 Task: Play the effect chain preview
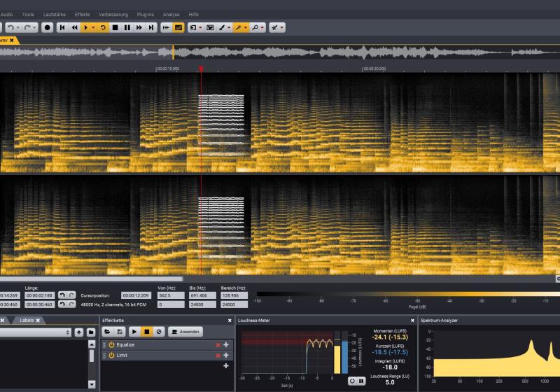134,331
